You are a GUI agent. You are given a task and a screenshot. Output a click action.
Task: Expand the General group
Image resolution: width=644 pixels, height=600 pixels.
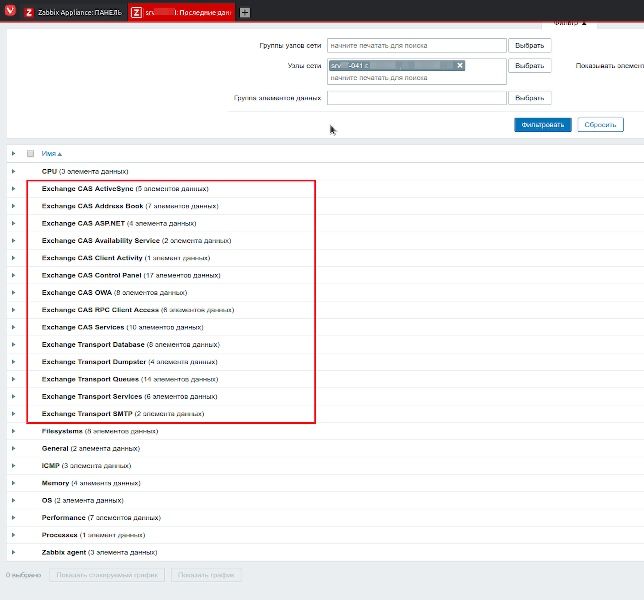coord(14,448)
